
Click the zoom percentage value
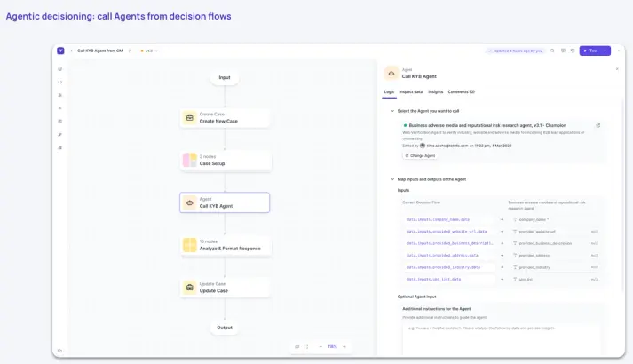(332, 346)
